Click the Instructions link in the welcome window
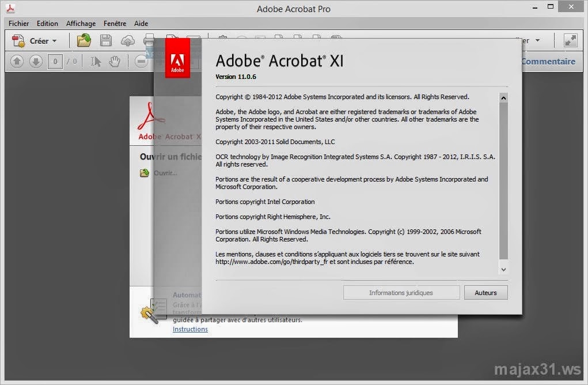The height and width of the screenshot is (385, 588). (190, 329)
